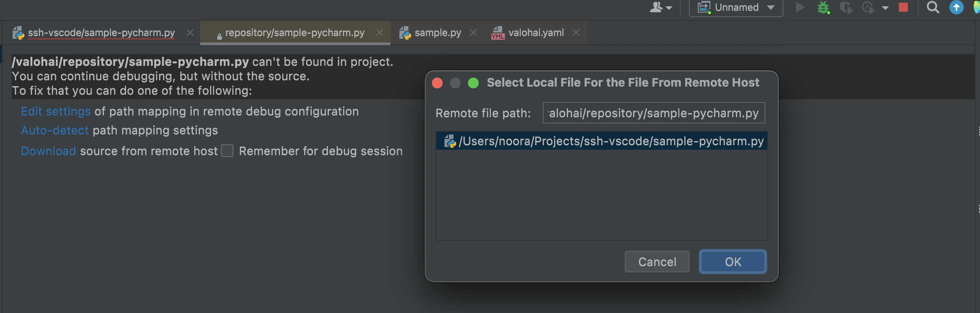The image size is (980, 313).
Task: Expand the user account dropdown
Action: [661, 8]
